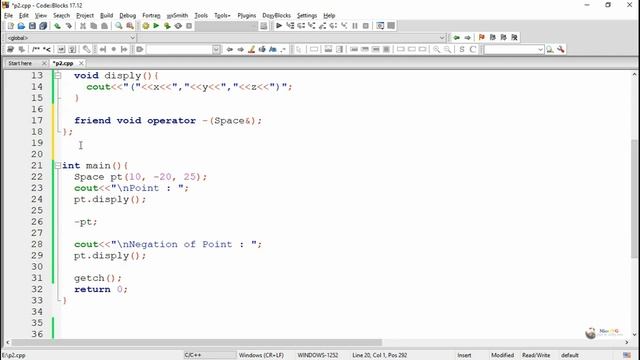Insert doxygen block comment /** icon
The width and height of the screenshot is (640, 360).
tap(36, 49)
